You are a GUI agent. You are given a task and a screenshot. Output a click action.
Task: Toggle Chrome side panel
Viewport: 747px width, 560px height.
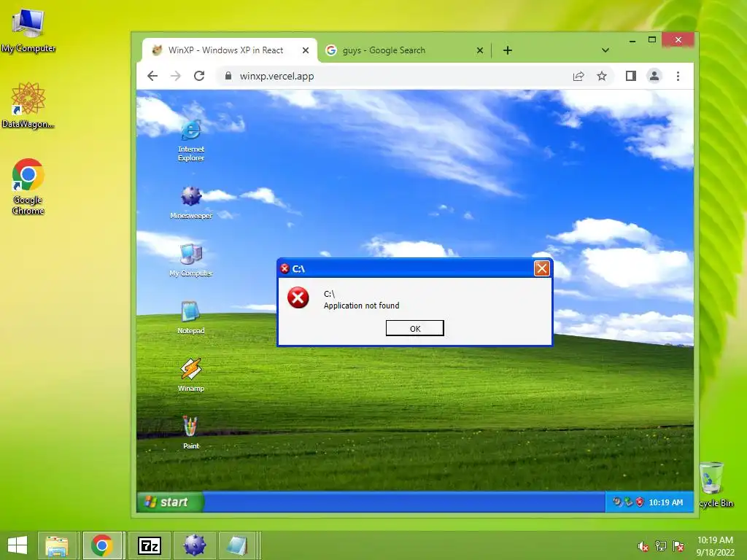[x=631, y=76]
